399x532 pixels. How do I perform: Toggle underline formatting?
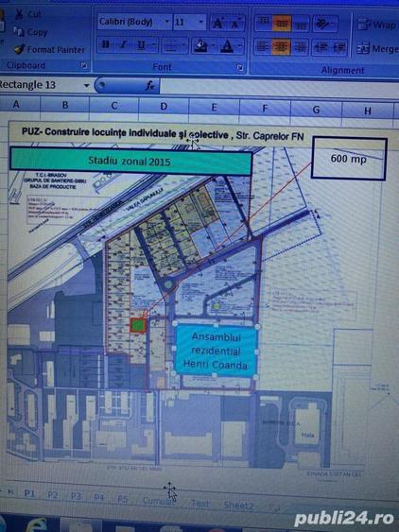pyautogui.click(x=141, y=45)
